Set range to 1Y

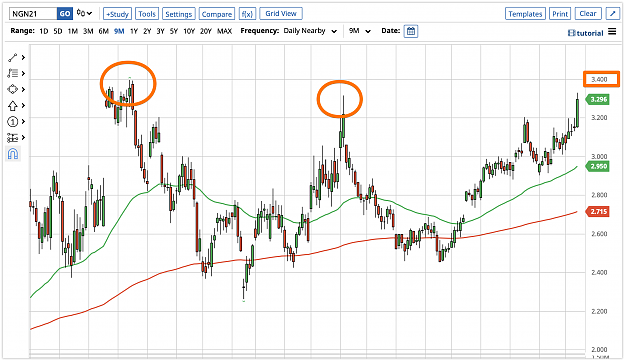[134, 31]
